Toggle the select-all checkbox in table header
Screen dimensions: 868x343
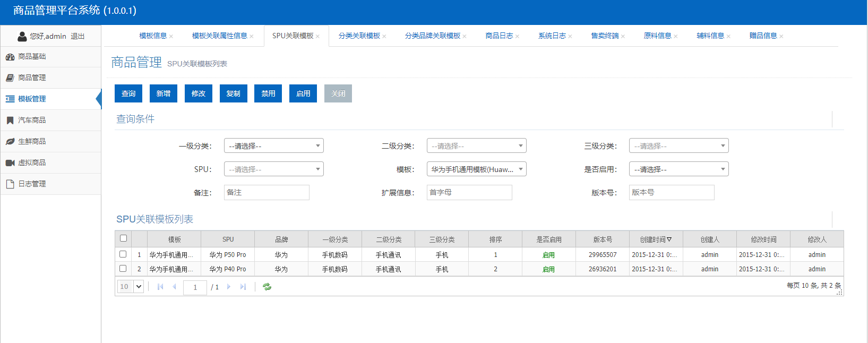(x=123, y=238)
